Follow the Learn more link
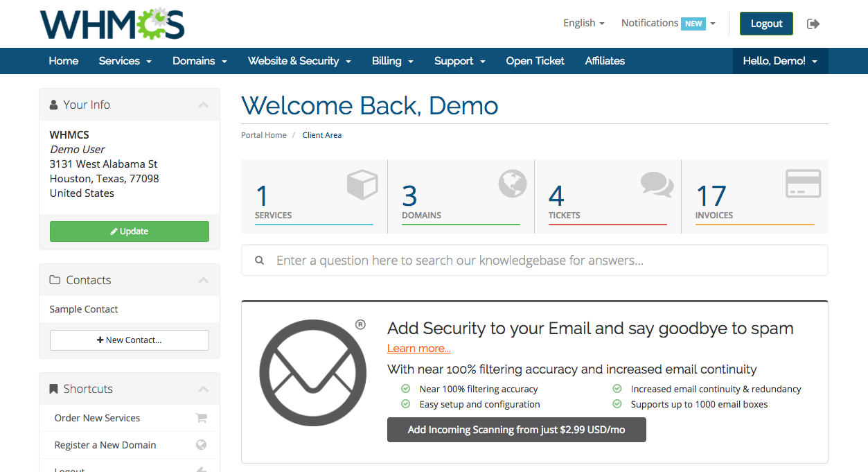The width and height of the screenshot is (868, 472). [418, 348]
